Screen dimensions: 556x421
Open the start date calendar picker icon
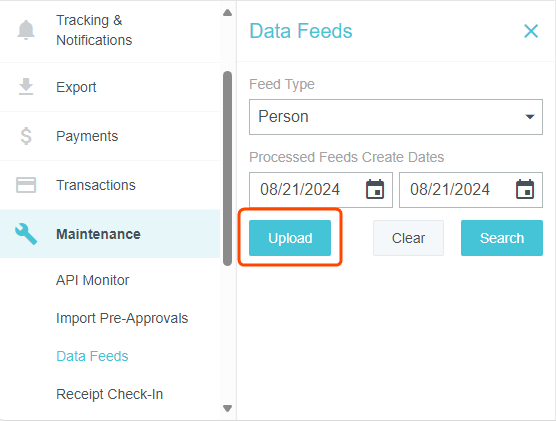click(375, 189)
